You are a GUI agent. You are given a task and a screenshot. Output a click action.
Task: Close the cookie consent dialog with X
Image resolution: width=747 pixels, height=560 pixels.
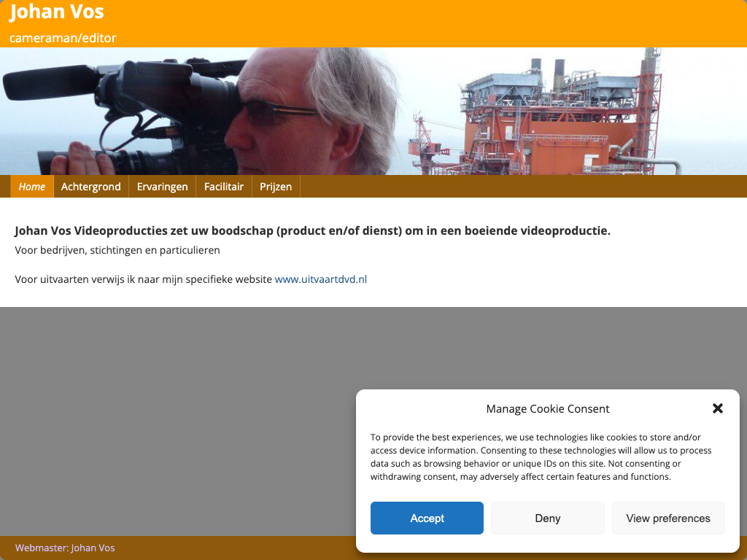click(718, 408)
